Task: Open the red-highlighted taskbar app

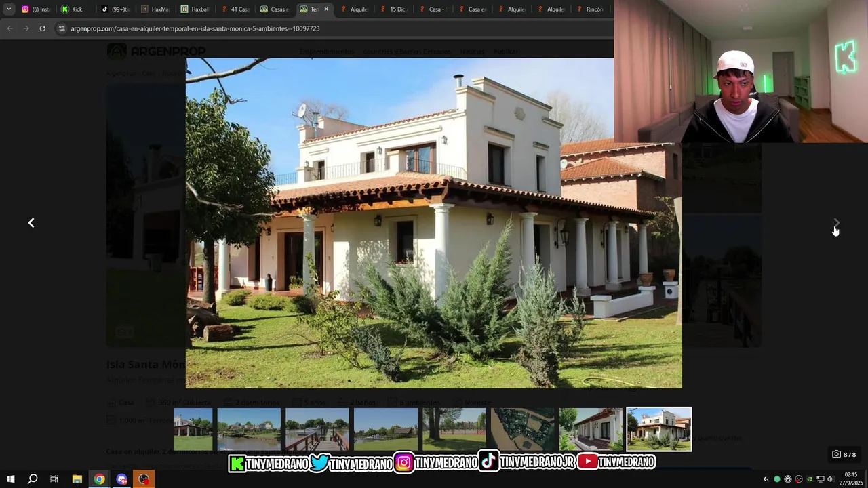Action: pos(144,479)
